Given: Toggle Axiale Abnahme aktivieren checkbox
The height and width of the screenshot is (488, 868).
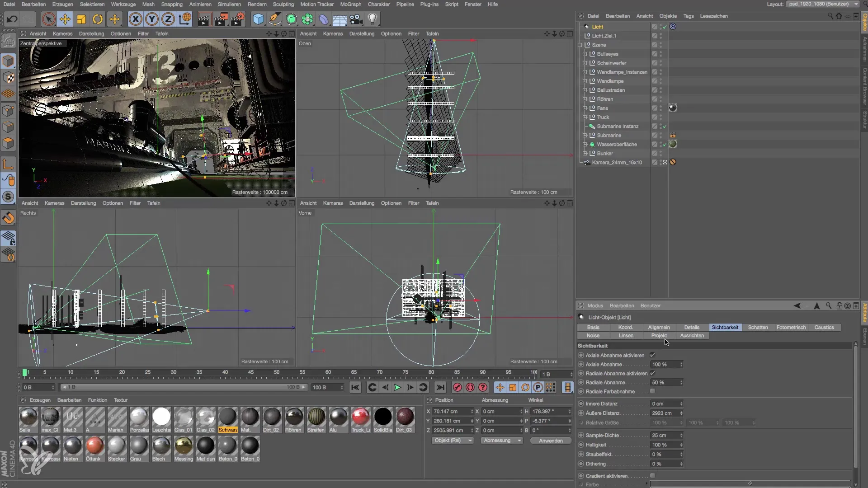Looking at the screenshot, I should (x=652, y=355).
